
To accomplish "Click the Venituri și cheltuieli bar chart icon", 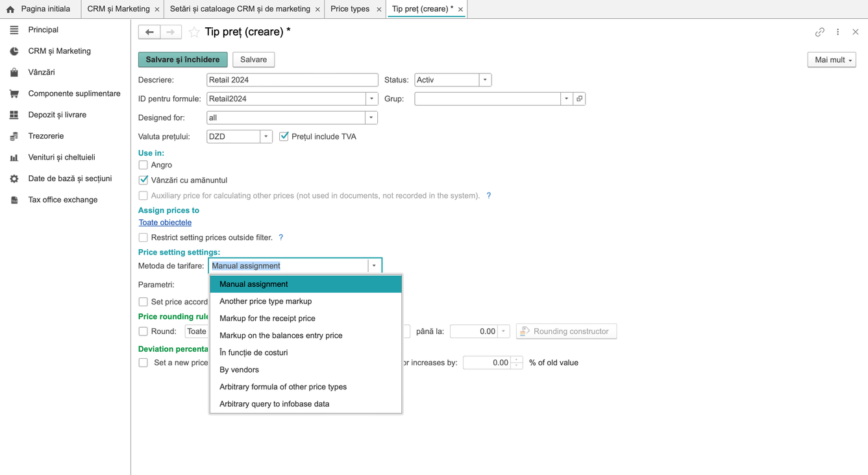I will click(x=14, y=158).
